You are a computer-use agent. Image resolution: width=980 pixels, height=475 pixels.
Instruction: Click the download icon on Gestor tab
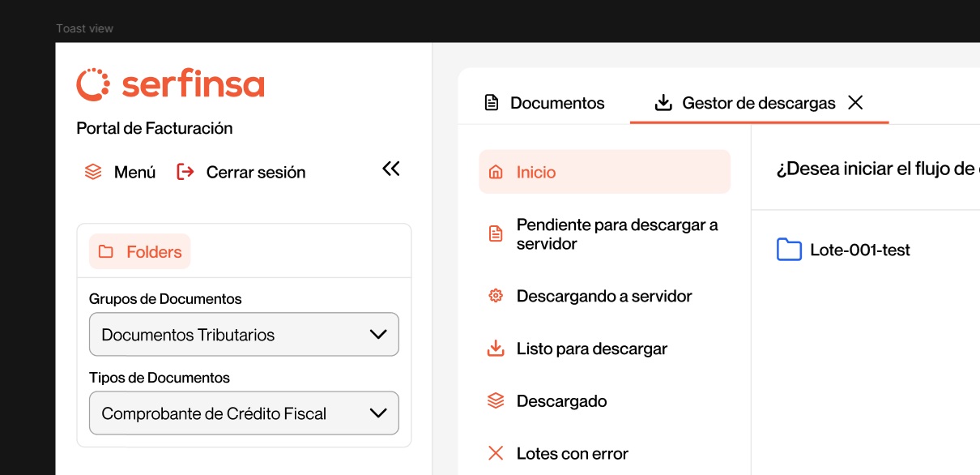663,103
